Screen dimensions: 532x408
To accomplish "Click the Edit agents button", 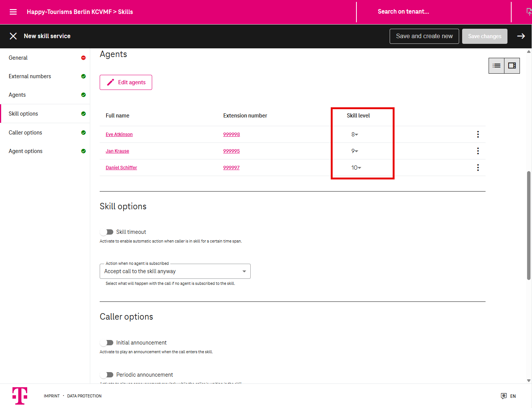I will coord(126,82).
